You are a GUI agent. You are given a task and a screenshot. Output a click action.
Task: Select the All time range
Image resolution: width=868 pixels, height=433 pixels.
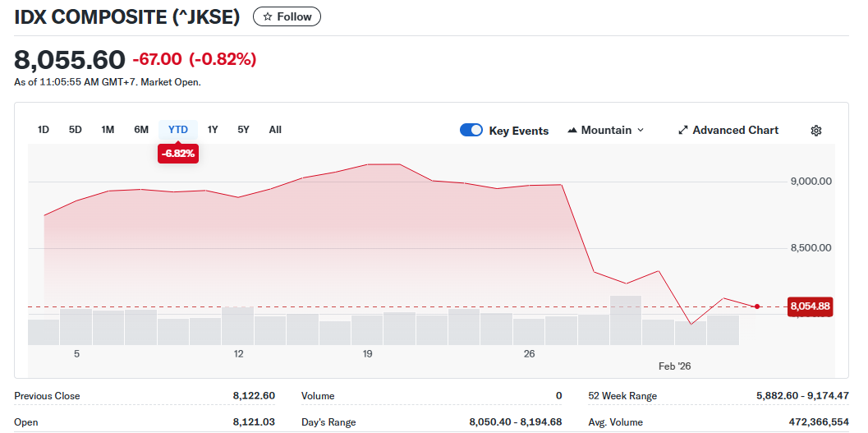point(275,130)
